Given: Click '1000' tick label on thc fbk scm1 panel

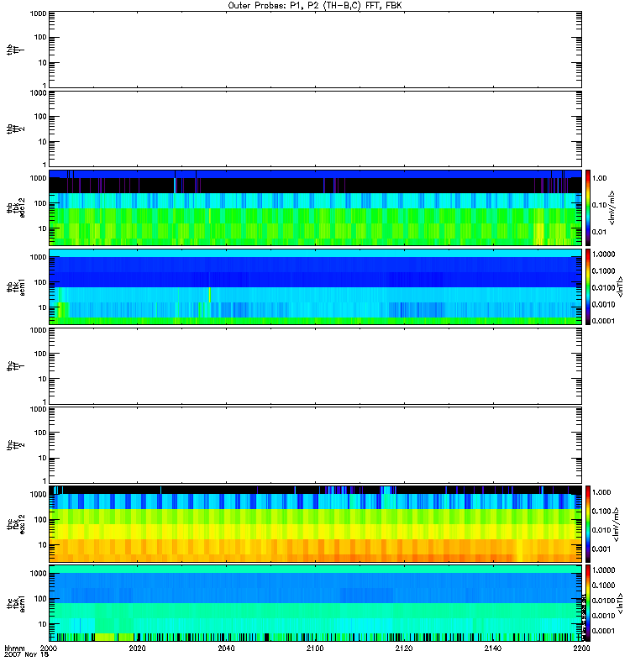Looking at the screenshot, I should 38,574.
